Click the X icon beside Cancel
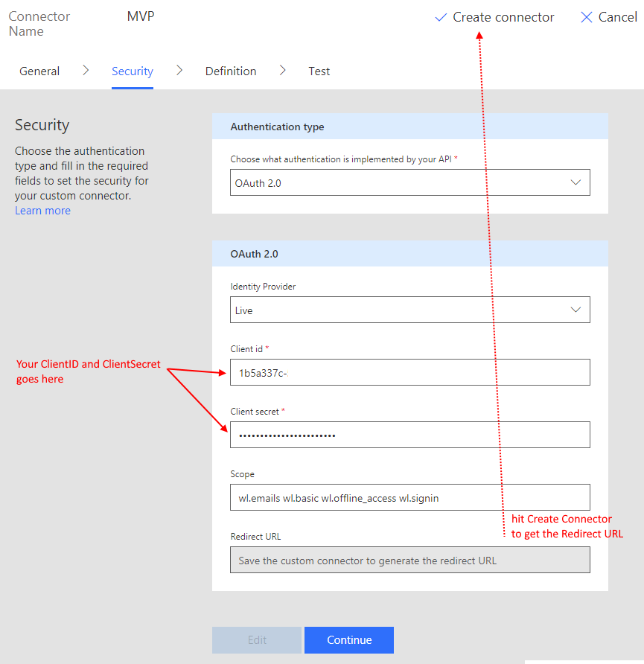 tap(586, 17)
